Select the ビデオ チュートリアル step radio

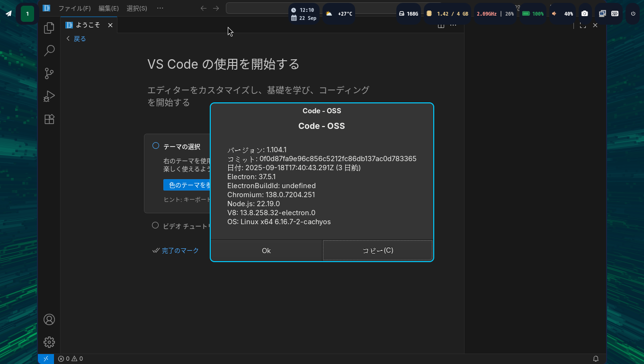[x=155, y=226]
